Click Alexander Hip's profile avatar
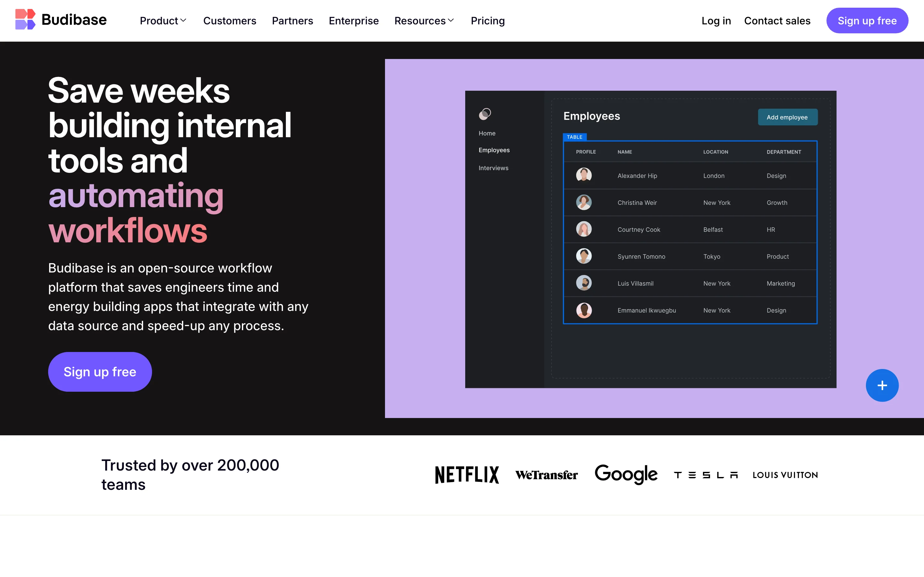924x577 pixels. [583, 176]
